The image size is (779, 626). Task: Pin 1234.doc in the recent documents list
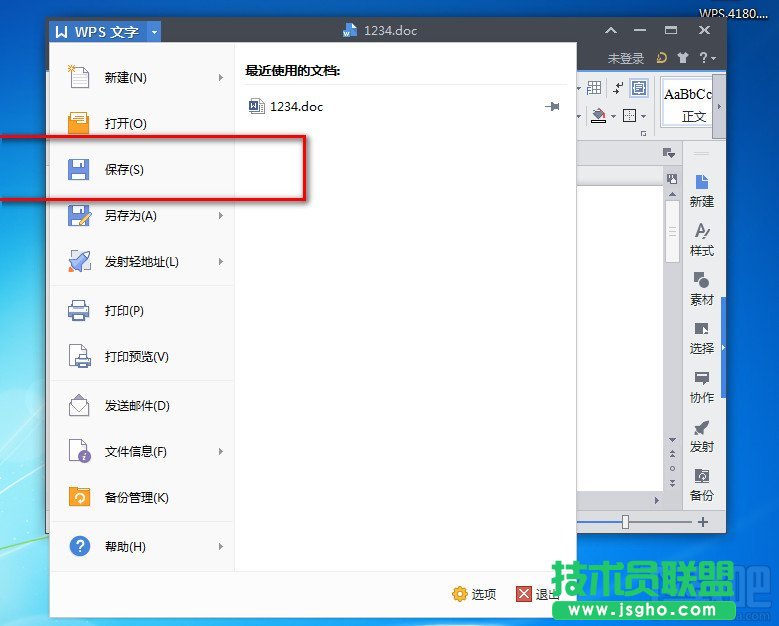click(552, 106)
